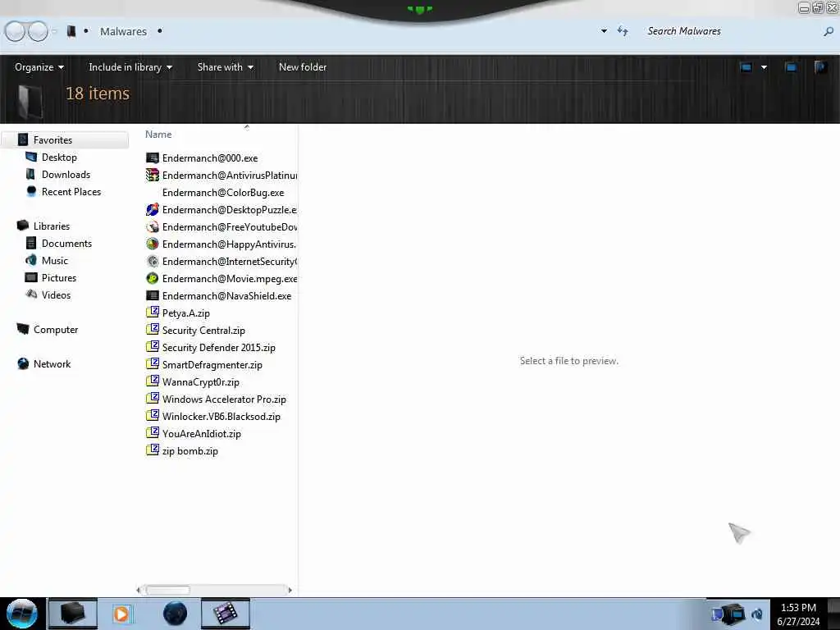Click the Forward navigation button
The image size is (840, 630).
click(x=38, y=31)
